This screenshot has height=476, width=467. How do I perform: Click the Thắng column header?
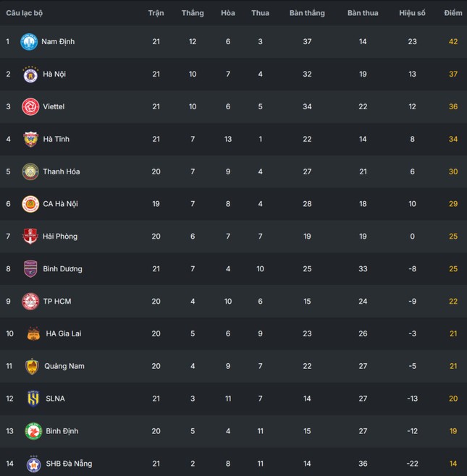click(193, 13)
